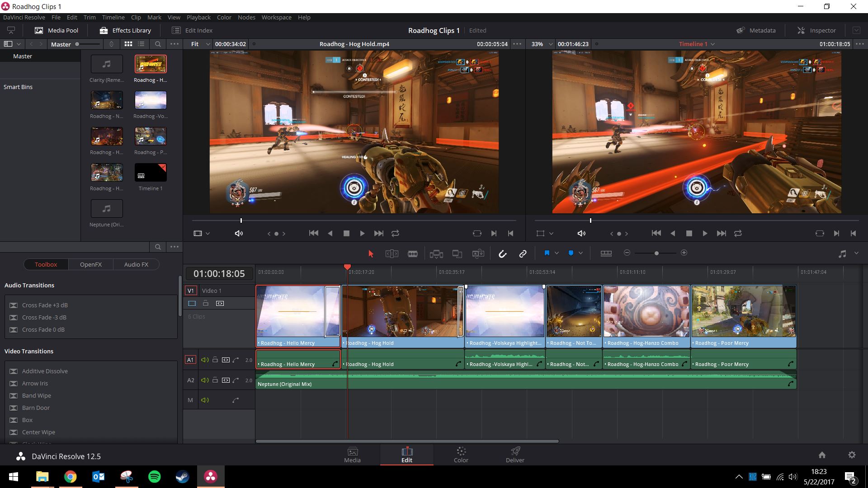Viewport: 868px width, 488px height.
Task: Add a flag with the blue flag icon
Action: point(547,253)
